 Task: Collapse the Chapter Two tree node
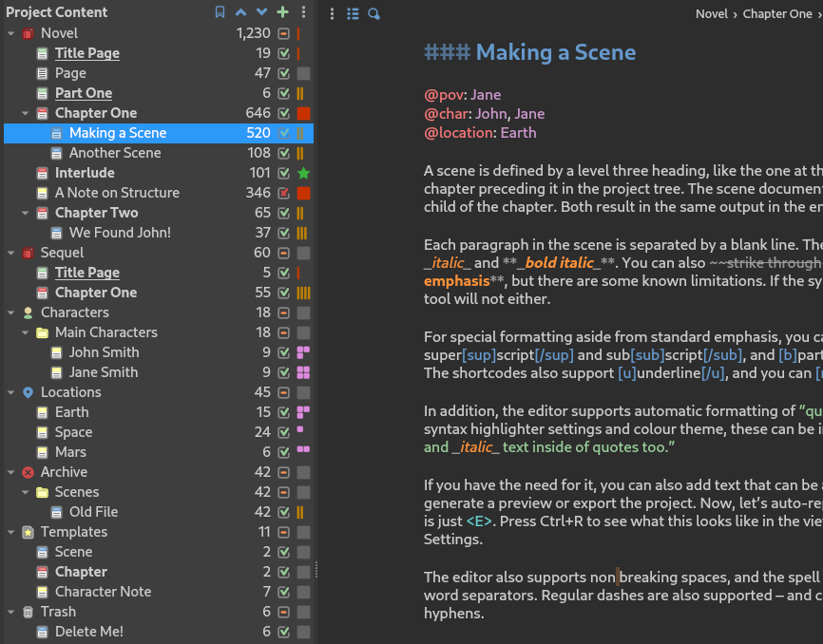[x=26, y=213]
